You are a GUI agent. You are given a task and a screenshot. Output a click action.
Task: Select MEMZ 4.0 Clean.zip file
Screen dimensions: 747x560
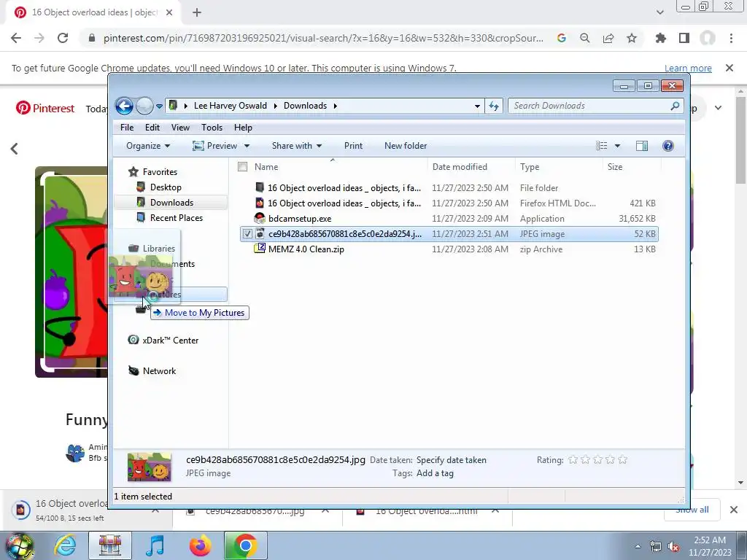click(449, 249)
